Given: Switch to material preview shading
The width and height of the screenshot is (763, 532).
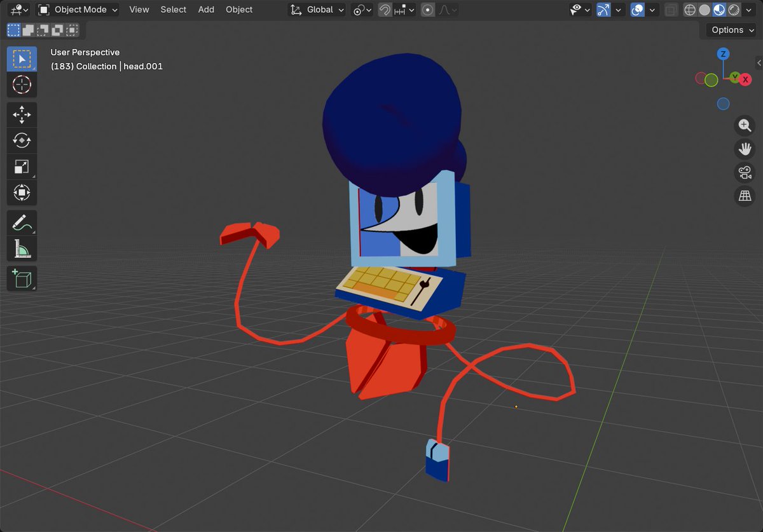Looking at the screenshot, I should (719, 10).
